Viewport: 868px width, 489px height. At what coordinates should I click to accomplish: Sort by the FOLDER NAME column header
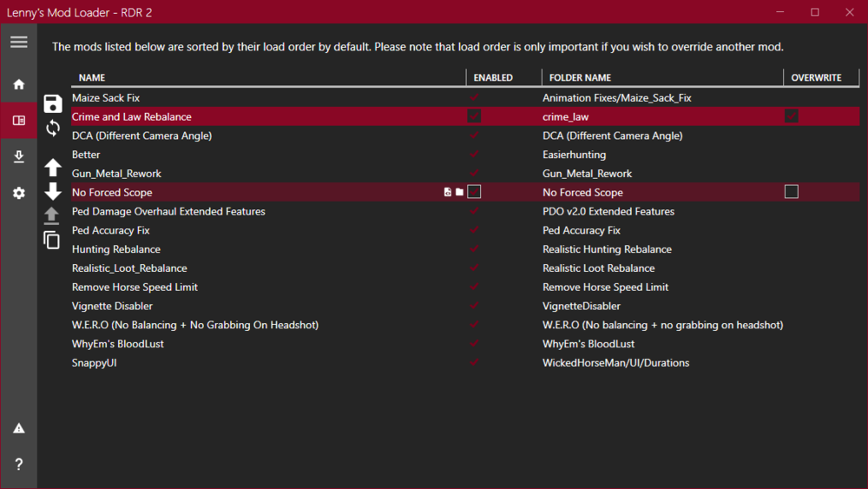click(x=580, y=78)
